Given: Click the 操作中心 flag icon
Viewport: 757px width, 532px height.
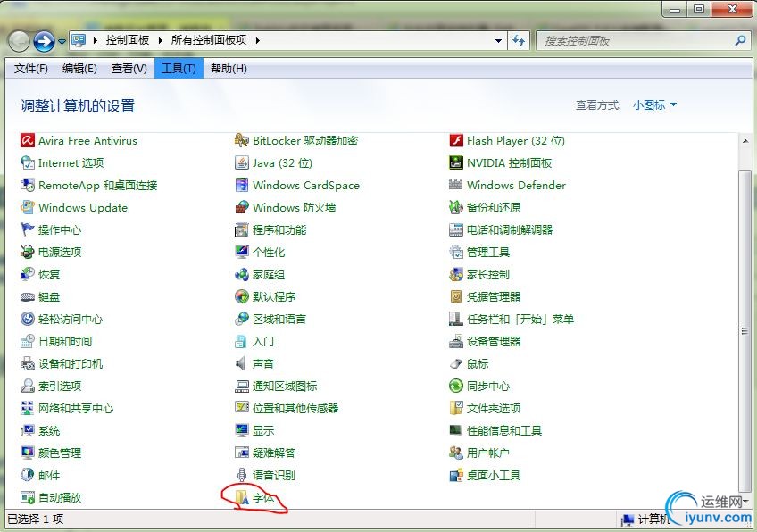Looking at the screenshot, I should [x=28, y=229].
